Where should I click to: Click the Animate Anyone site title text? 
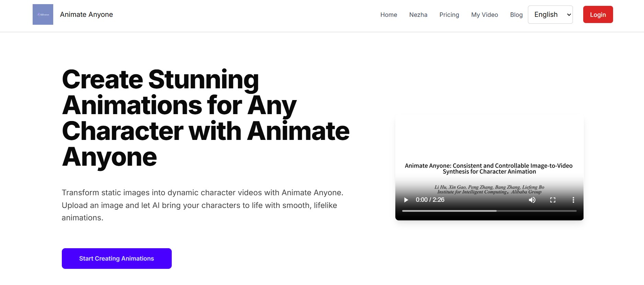pyautogui.click(x=87, y=14)
